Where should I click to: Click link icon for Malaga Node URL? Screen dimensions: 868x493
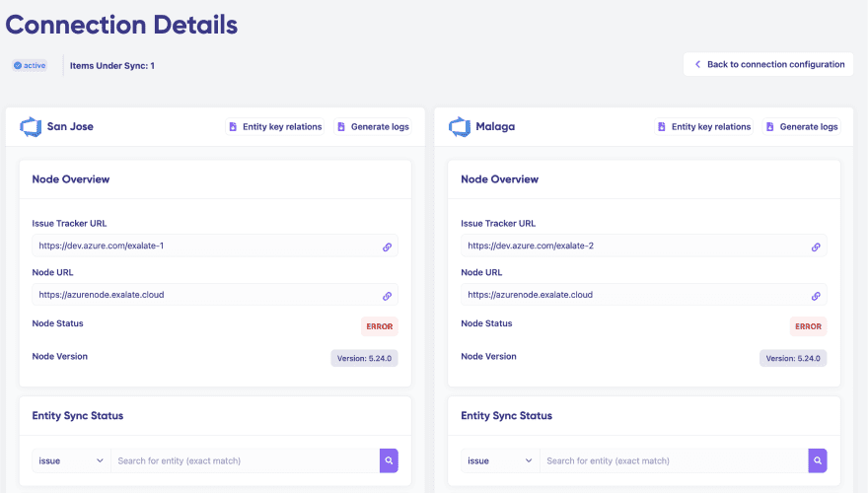(x=816, y=296)
